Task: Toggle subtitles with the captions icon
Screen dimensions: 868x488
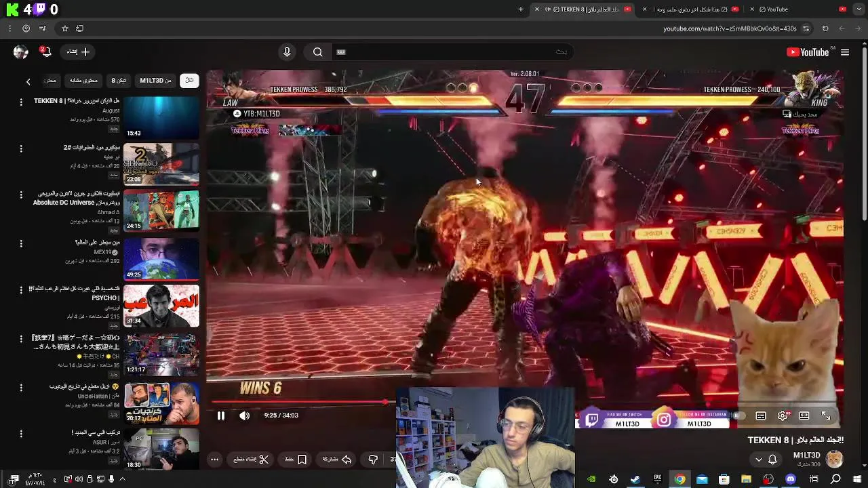Action: (x=761, y=415)
